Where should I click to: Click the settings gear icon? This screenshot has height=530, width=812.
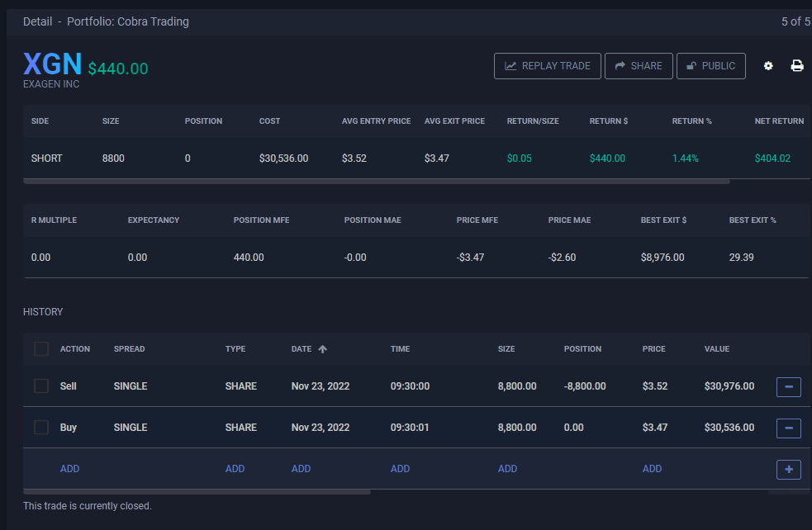[768, 66]
